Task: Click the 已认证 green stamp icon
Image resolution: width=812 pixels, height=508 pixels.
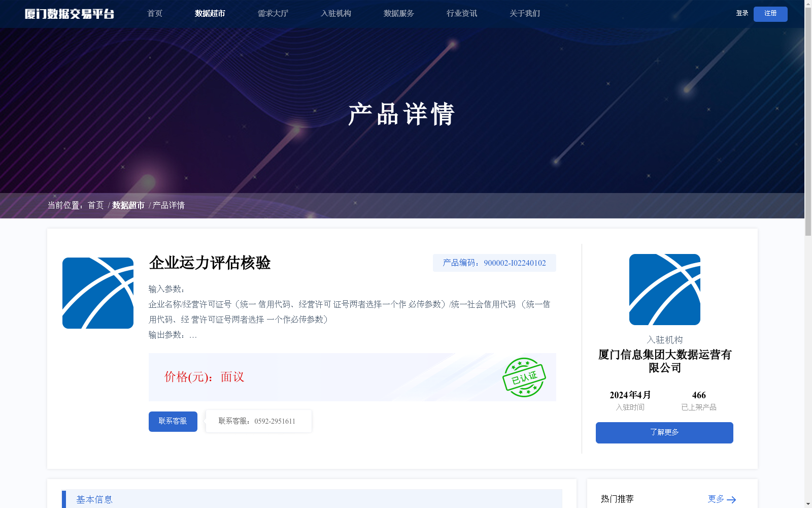Action: [524, 377]
